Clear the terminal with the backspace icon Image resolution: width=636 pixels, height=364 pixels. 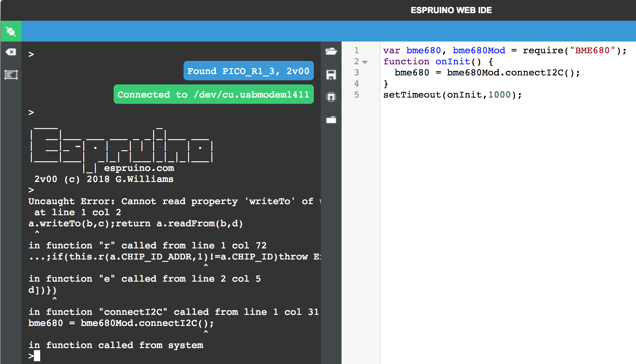tap(11, 52)
